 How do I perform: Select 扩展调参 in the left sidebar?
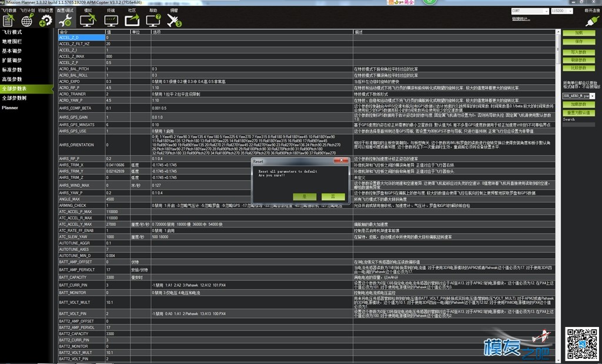(12, 61)
